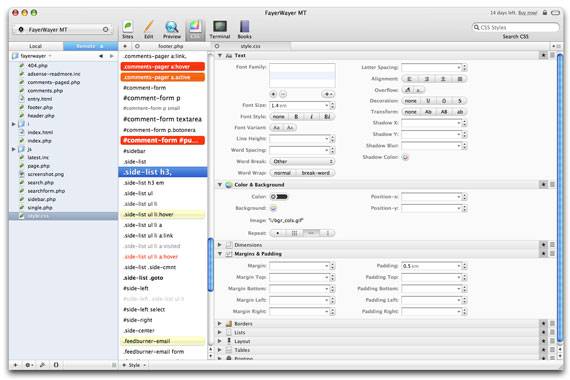Click the add font family plus button

273,94
